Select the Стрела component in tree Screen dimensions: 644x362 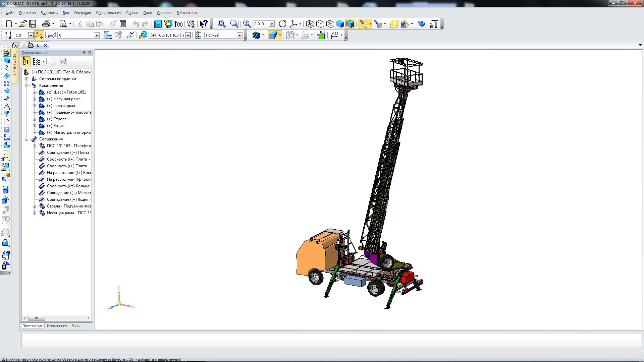(x=60, y=119)
